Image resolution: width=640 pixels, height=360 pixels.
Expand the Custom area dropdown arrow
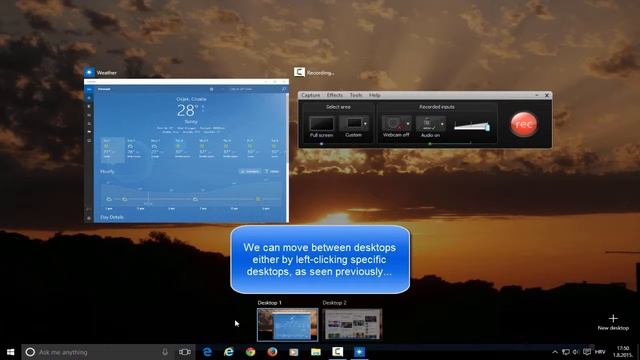tap(365, 124)
